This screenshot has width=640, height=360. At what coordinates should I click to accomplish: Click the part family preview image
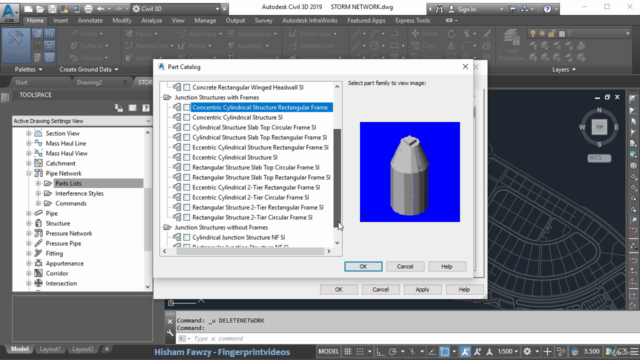tap(410, 172)
